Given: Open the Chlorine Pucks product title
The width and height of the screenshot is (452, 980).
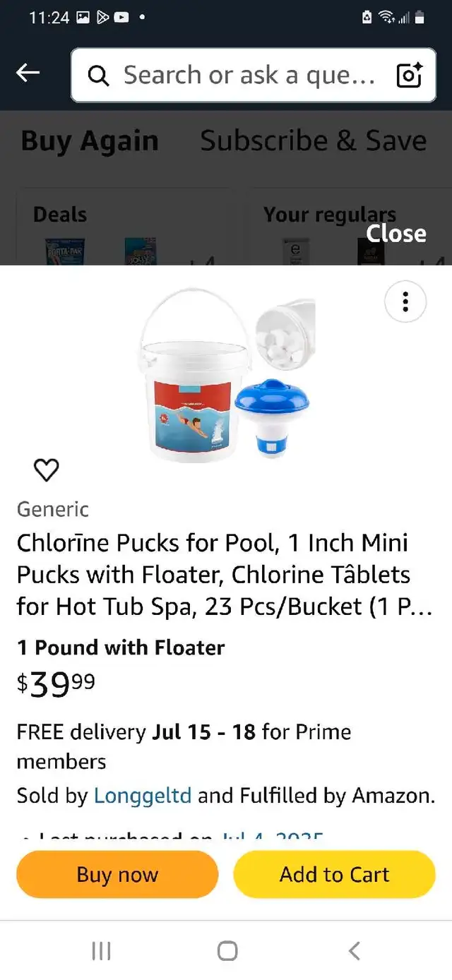Looking at the screenshot, I should pyautogui.click(x=225, y=575).
